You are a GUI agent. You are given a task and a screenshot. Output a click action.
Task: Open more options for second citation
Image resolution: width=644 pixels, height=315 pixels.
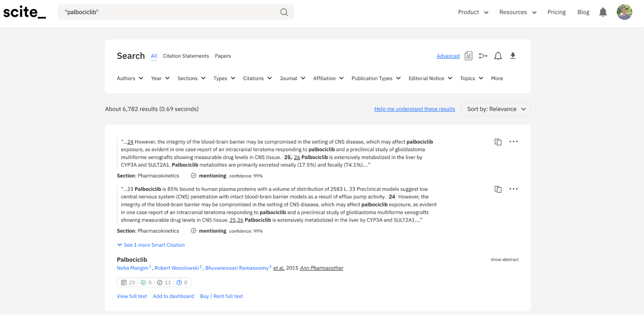pyautogui.click(x=514, y=189)
